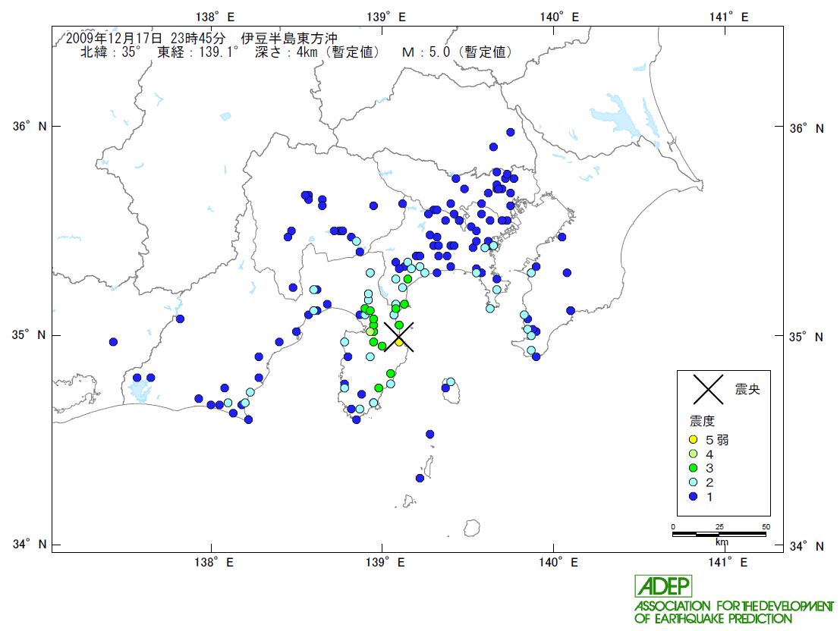Select the light green intensity 4 legend dot
The height and width of the screenshot is (631, 840).
pyautogui.click(x=692, y=454)
